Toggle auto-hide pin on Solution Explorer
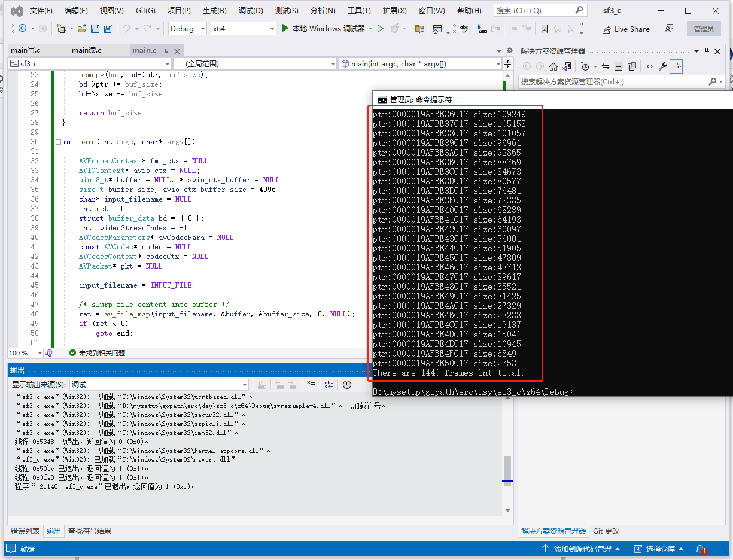The image size is (733, 560). pos(707,51)
